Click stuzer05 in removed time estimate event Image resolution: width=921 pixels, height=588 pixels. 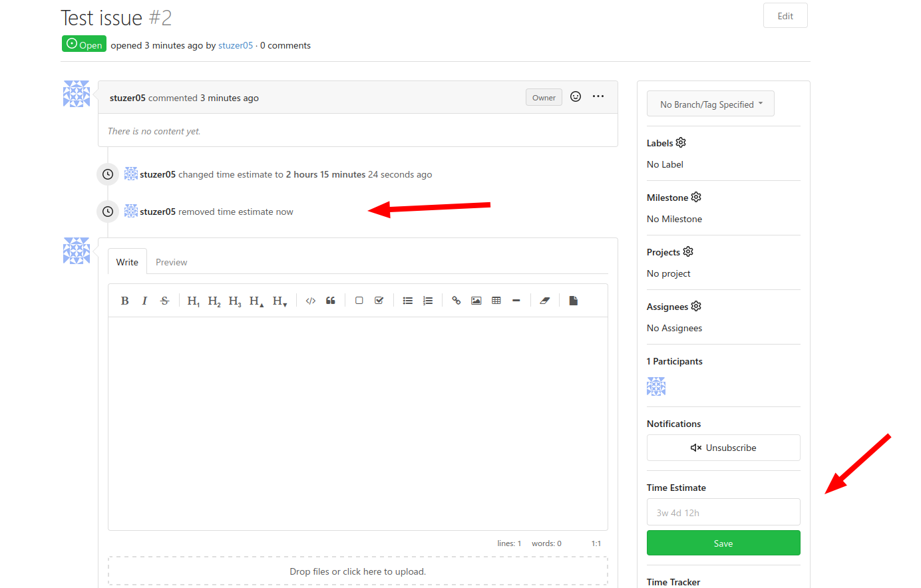[158, 212]
